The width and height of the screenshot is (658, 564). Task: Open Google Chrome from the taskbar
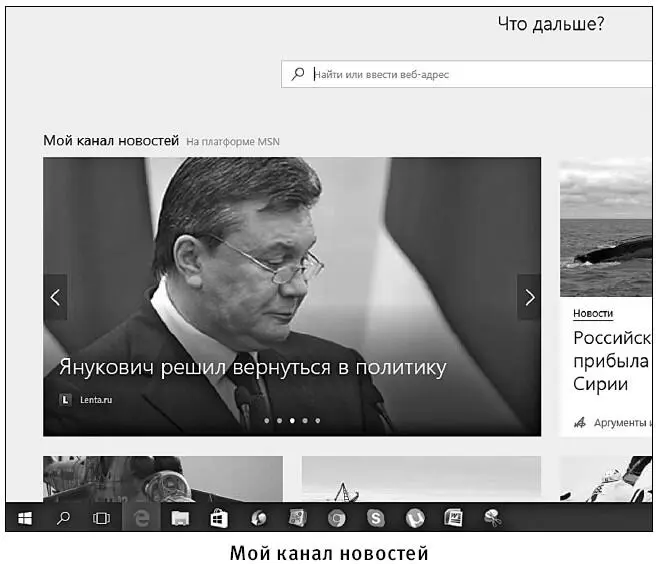(x=338, y=518)
